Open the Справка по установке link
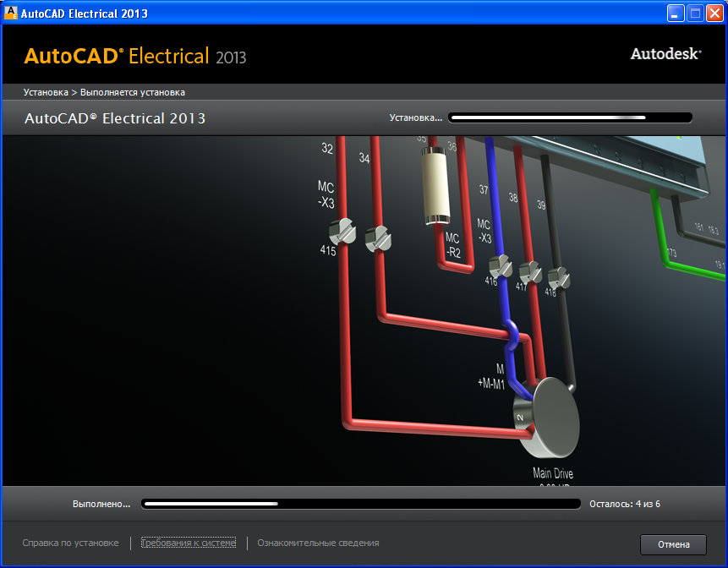728x568 pixels. [70, 543]
